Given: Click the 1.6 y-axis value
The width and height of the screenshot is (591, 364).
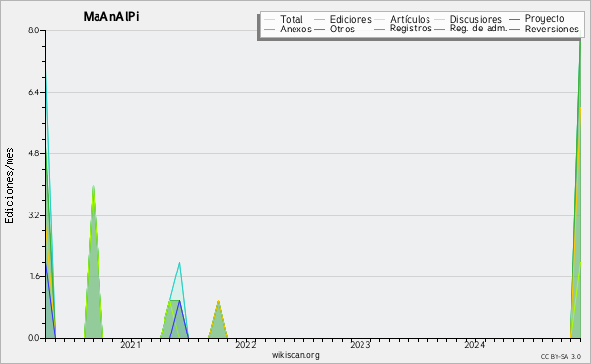Looking at the screenshot, I should pyautogui.click(x=33, y=276).
